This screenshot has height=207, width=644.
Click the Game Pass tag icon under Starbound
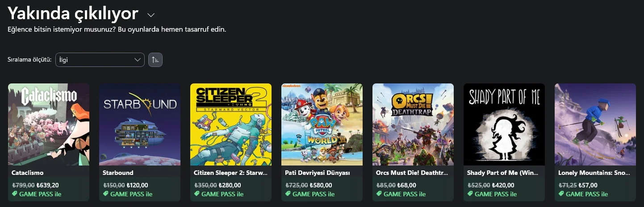click(x=106, y=194)
